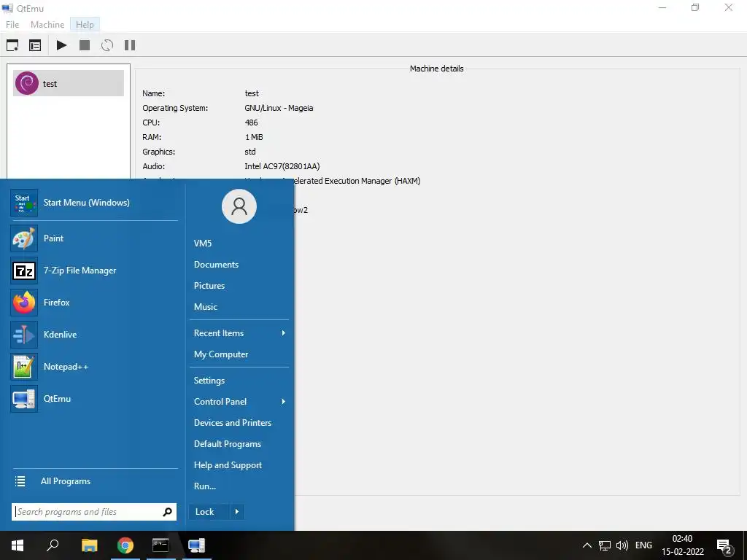The height and width of the screenshot is (560, 747).
Task: Open the Help menu
Action: [85, 24]
